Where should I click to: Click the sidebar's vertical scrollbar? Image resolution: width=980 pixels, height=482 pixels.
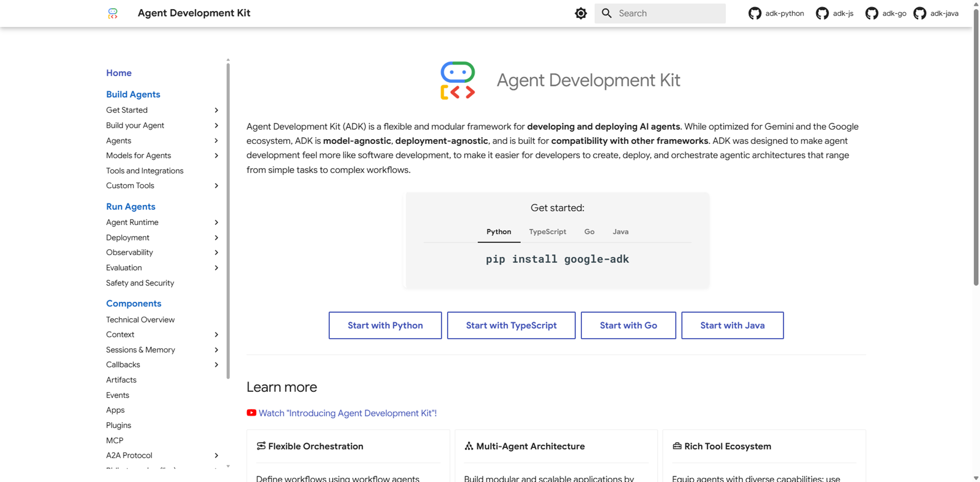point(228,221)
